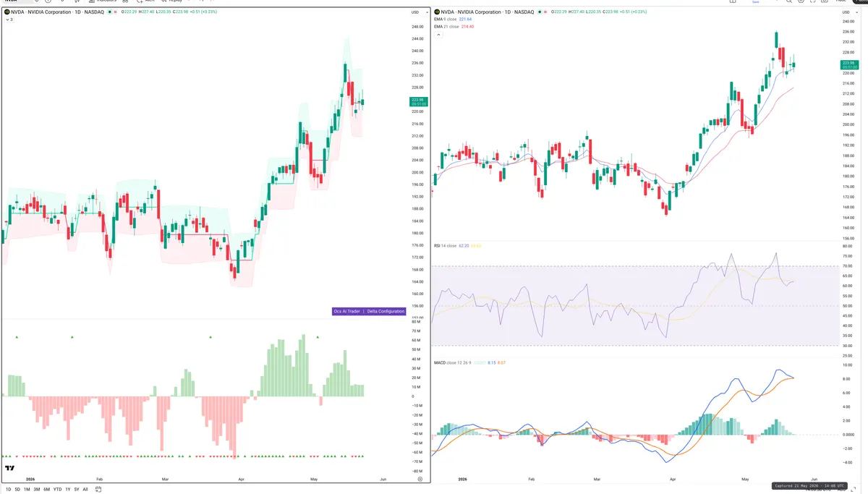
Task: Click the Jun date label on the left chart axis
Action: [x=383, y=479]
